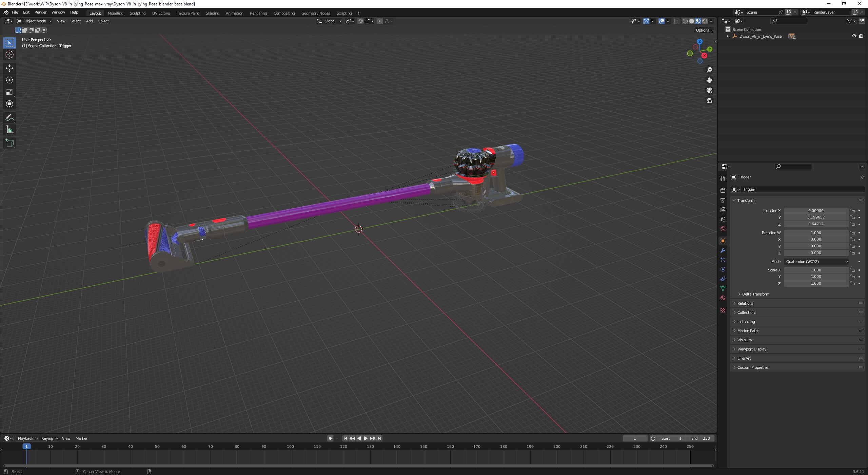Jump to the timeline end frame

pyautogui.click(x=379, y=438)
